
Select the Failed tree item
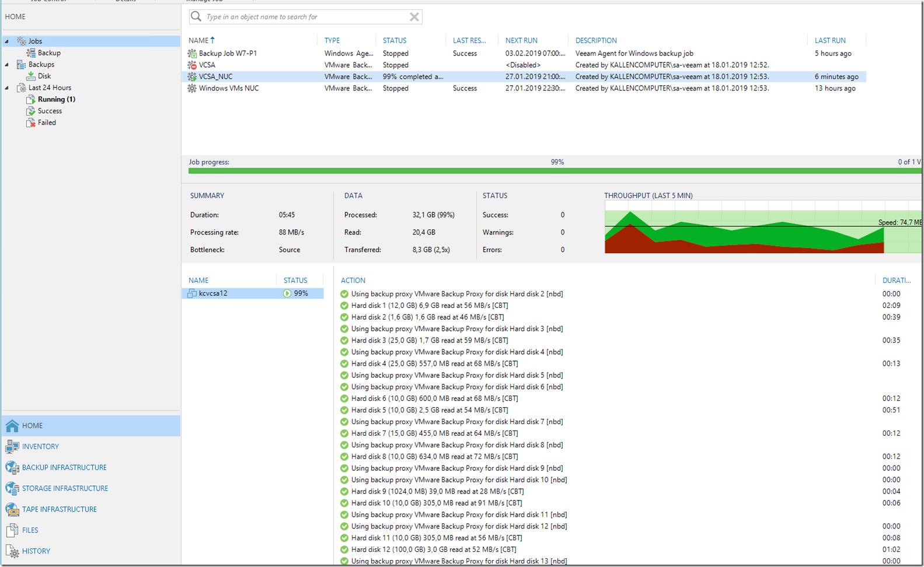[47, 123]
